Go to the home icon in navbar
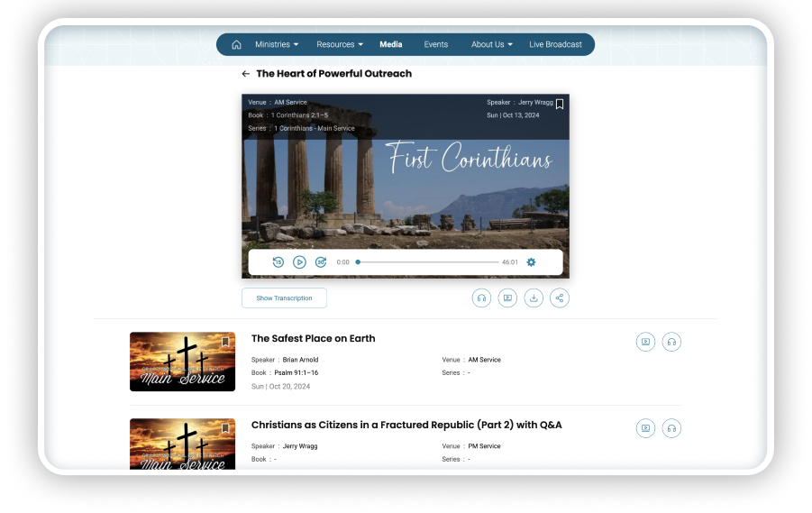The height and width of the screenshot is (513, 812). (x=236, y=44)
